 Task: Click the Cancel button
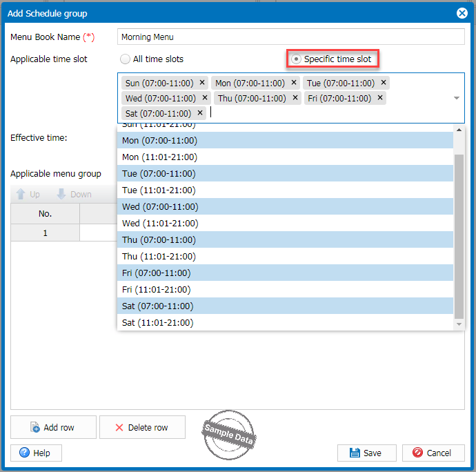point(433,453)
